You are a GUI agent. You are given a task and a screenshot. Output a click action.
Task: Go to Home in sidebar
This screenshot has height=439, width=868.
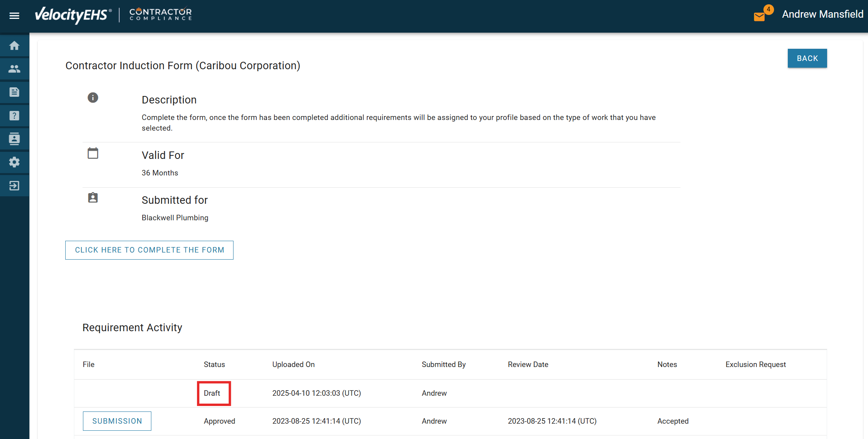tap(15, 46)
